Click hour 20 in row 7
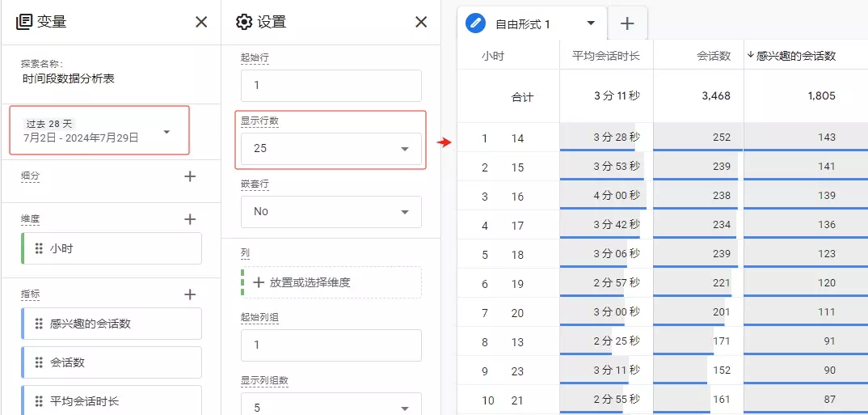Viewport: 868px width, 415px height. pyautogui.click(x=517, y=313)
